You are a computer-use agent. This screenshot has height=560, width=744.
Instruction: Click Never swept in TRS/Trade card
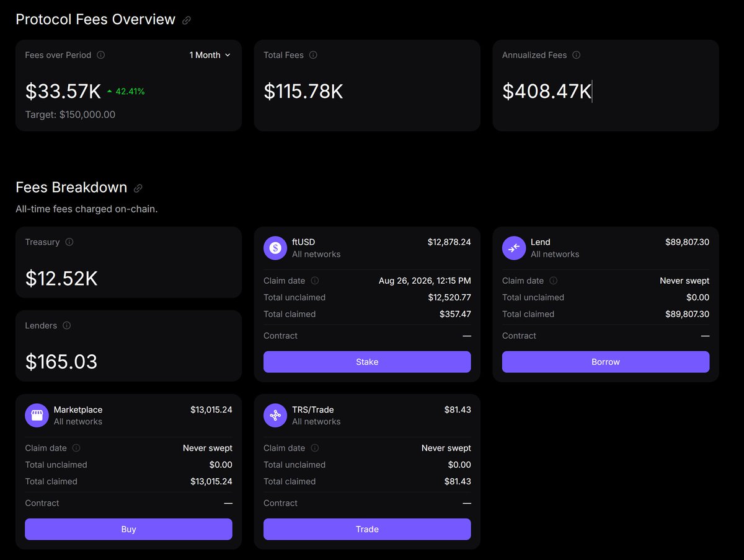(x=446, y=448)
